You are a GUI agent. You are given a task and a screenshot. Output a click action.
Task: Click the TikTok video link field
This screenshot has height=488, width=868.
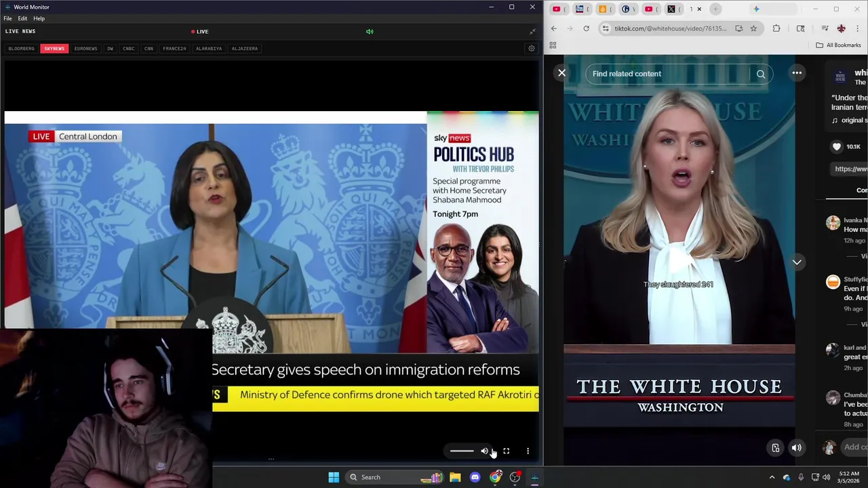point(850,169)
